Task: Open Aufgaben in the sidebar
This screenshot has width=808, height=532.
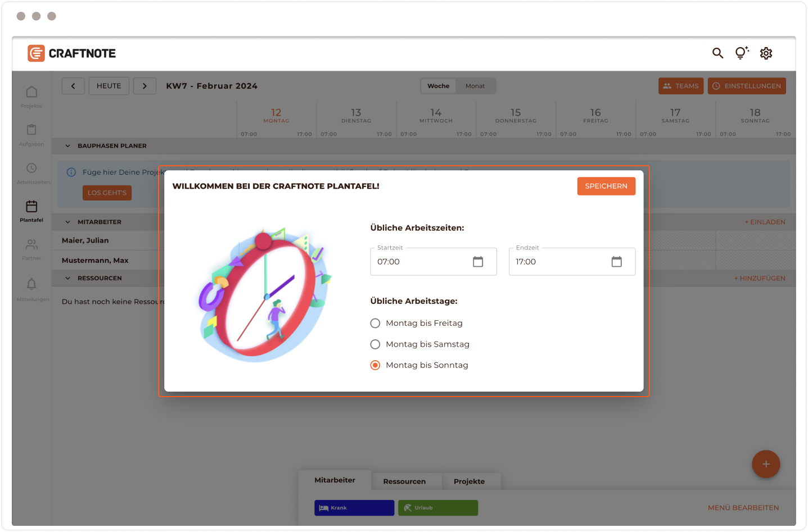Action: [x=31, y=135]
